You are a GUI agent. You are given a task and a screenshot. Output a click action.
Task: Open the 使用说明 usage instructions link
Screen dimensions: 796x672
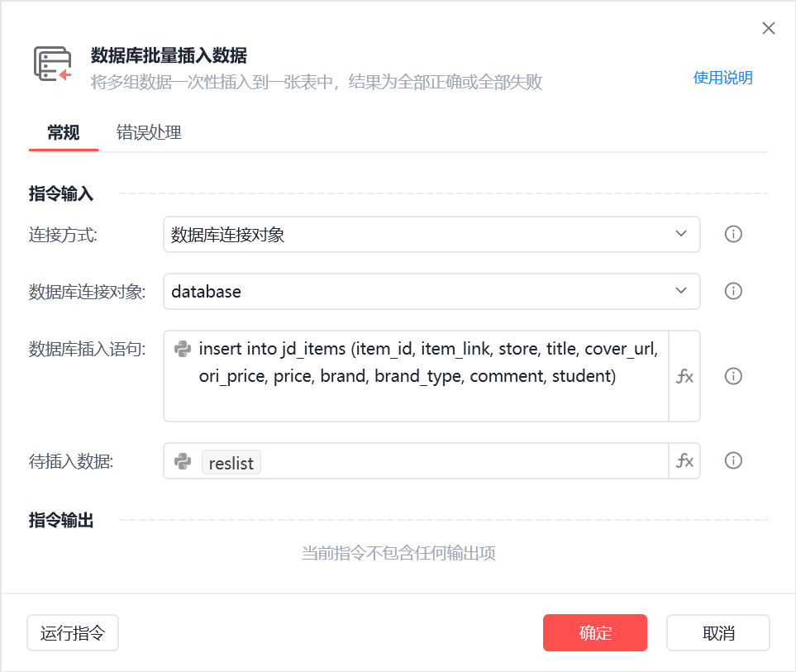click(722, 77)
